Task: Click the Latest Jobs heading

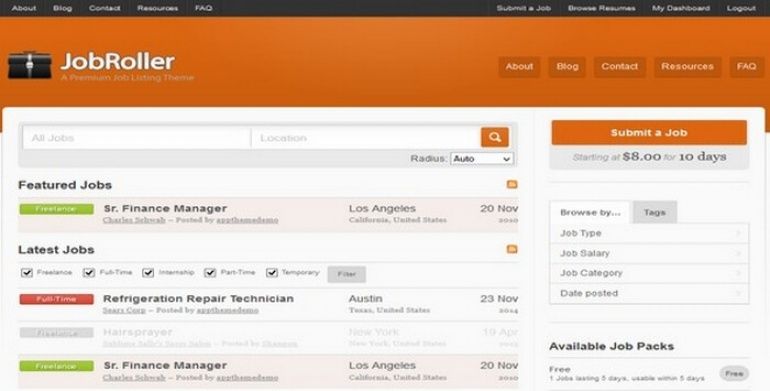Action: click(x=56, y=250)
